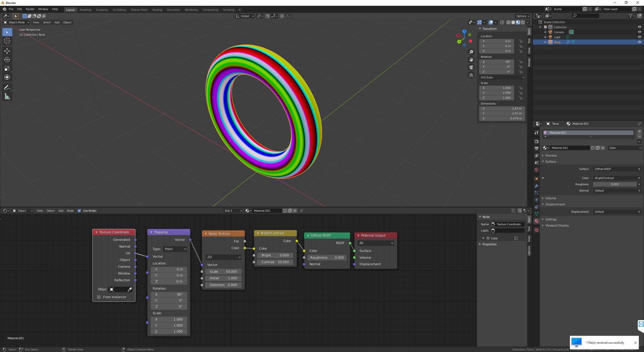The height and width of the screenshot is (352, 644).
Task: Open Modifier properties wrench tab
Action: [x=537, y=186]
